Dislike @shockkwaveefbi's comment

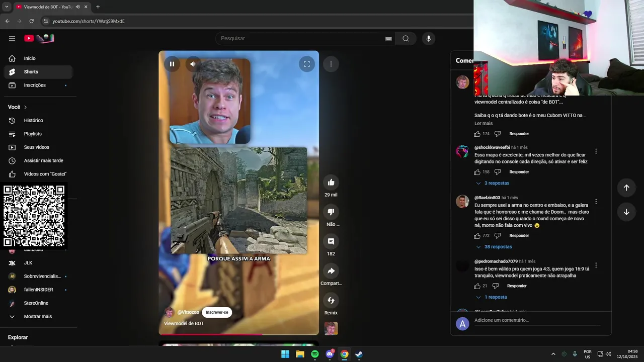pyautogui.click(x=497, y=172)
